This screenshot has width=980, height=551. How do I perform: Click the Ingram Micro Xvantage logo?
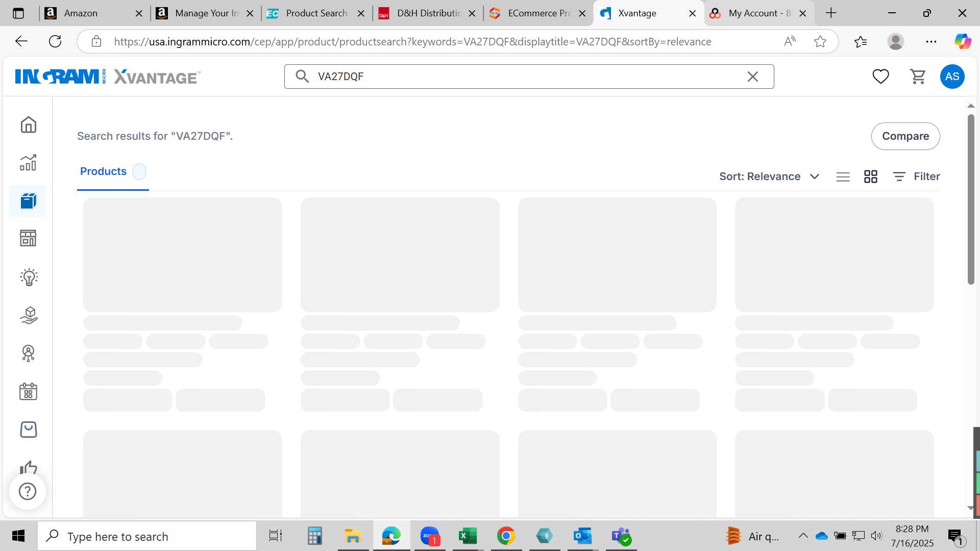coord(108,77)
